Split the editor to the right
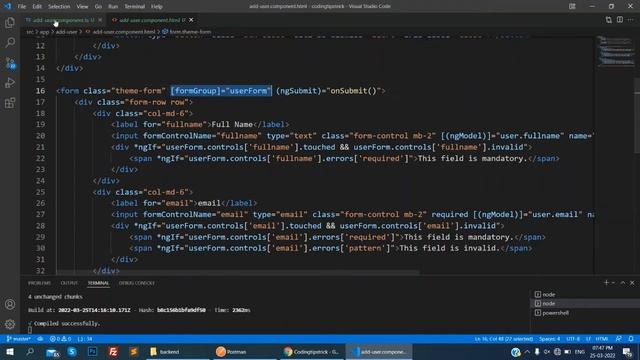Screen dimensions: 640x360 coord(620,20)
